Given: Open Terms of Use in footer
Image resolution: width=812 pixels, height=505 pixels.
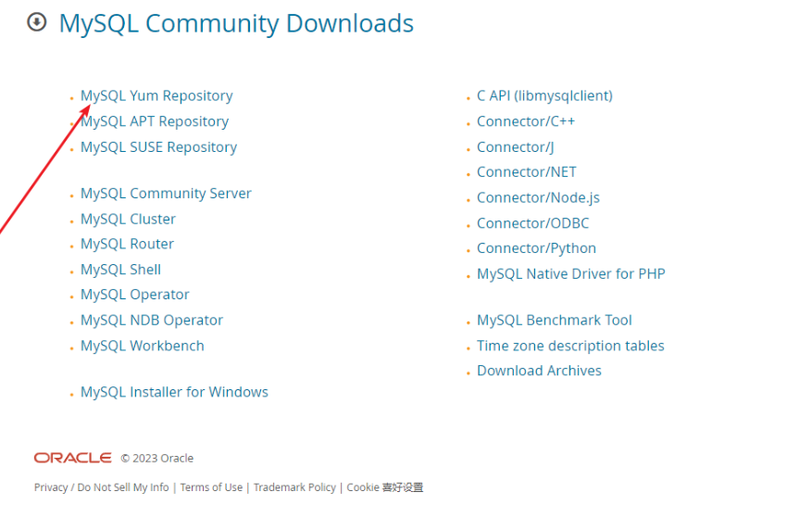Looking at the screenshot, I should (x=211, y=487).
